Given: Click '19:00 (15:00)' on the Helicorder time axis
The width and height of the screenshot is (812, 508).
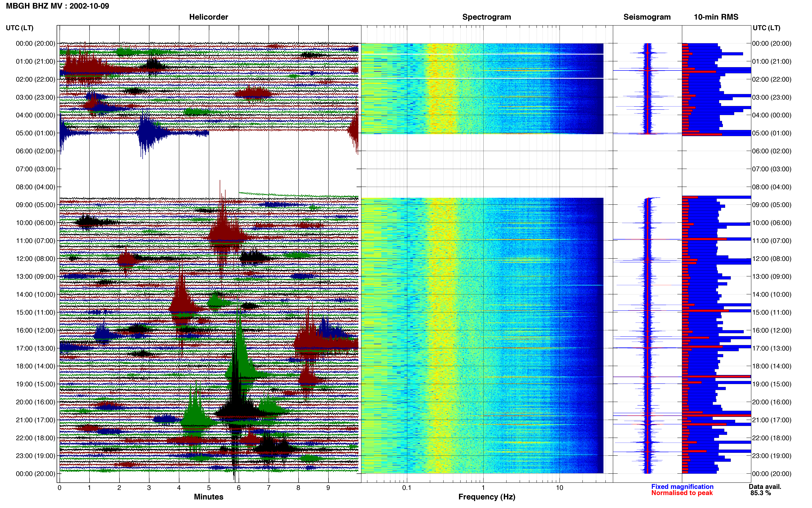Looking at the screenshot, I should tap(36, 384).
